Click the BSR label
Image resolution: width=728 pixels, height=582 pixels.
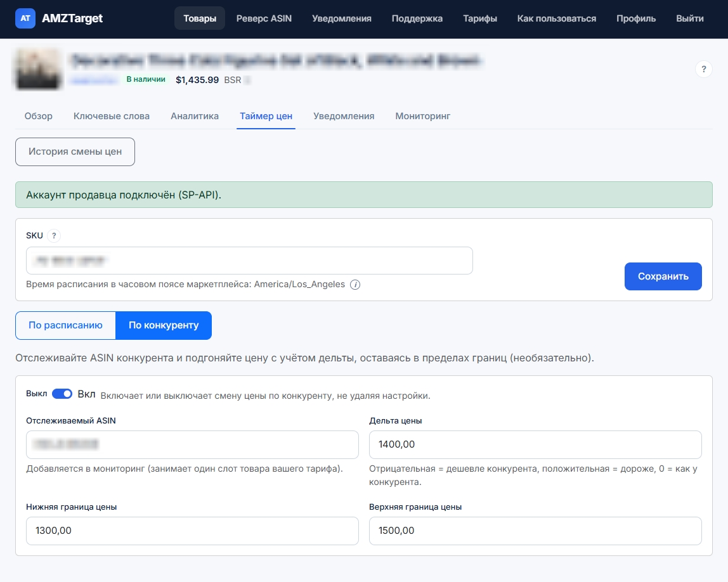coord(233,80)
